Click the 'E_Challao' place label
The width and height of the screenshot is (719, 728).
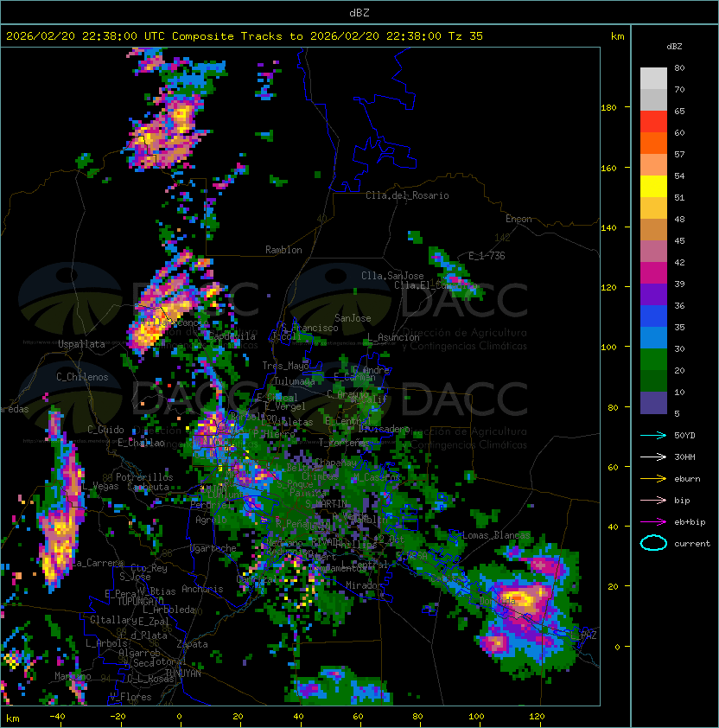coord(141,443)
